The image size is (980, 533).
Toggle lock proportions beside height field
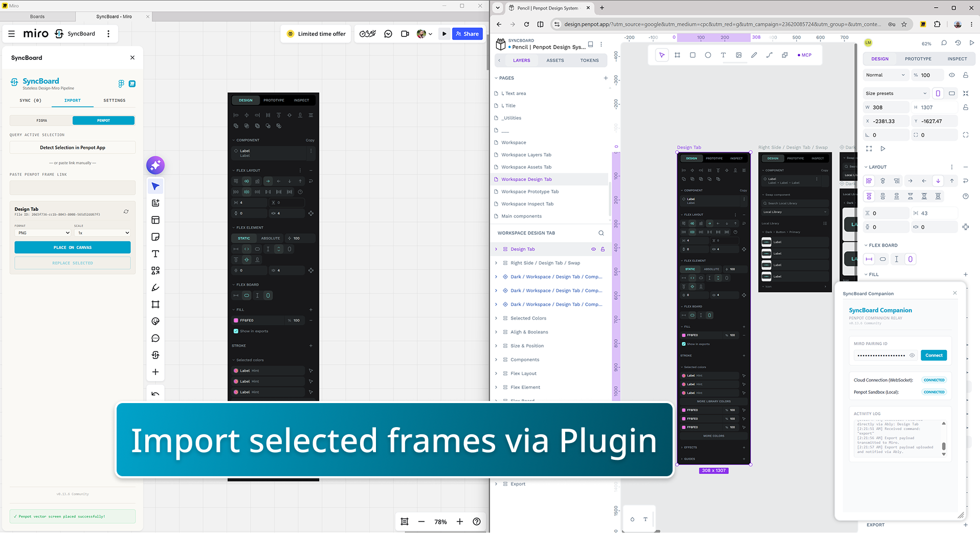(x=966, y=107)
